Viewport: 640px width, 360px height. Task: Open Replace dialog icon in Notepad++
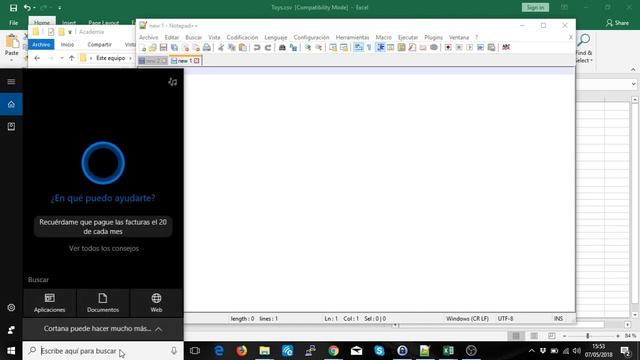click(x=293, y=47)
